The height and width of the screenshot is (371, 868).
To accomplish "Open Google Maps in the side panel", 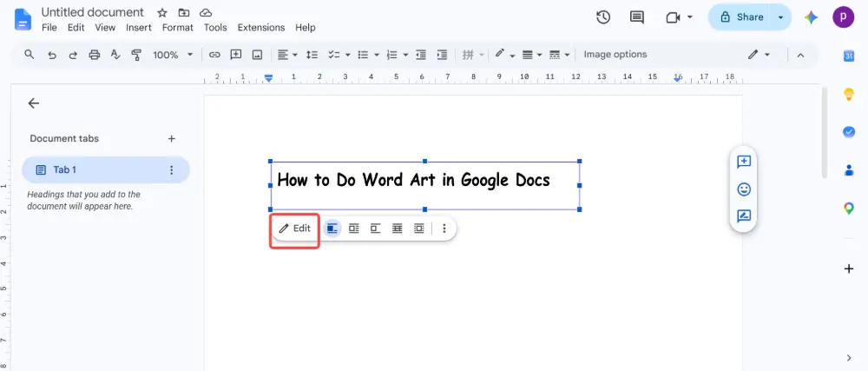I will click(849, 209).
